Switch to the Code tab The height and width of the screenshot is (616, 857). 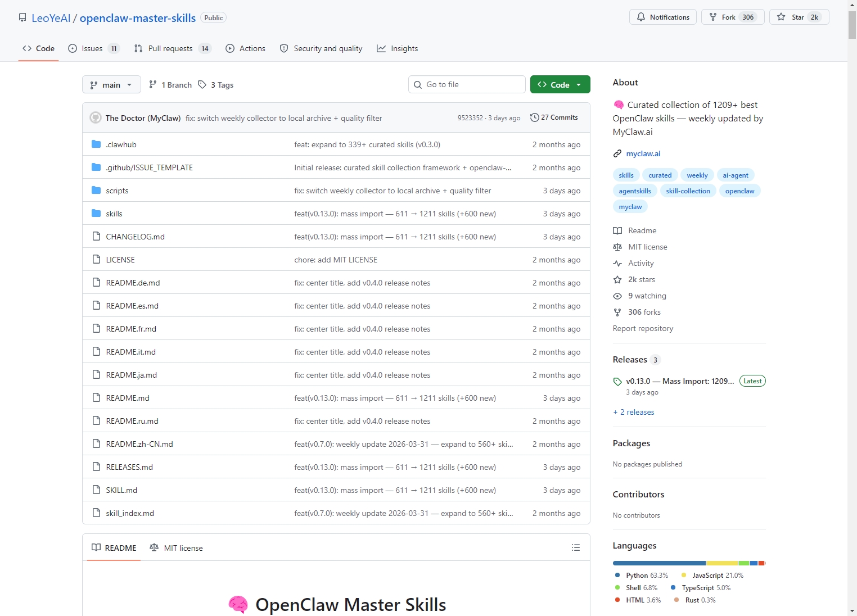pos(38,48)
